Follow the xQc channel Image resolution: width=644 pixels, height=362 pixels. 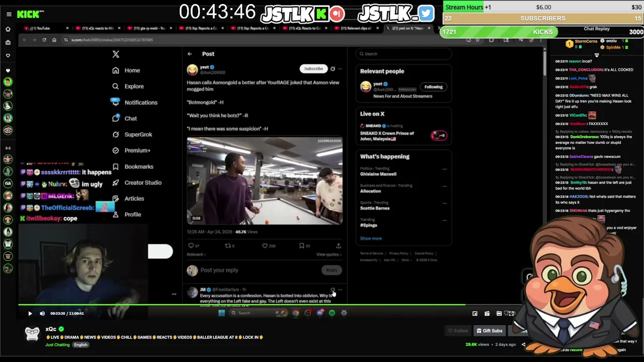[458, 331]
